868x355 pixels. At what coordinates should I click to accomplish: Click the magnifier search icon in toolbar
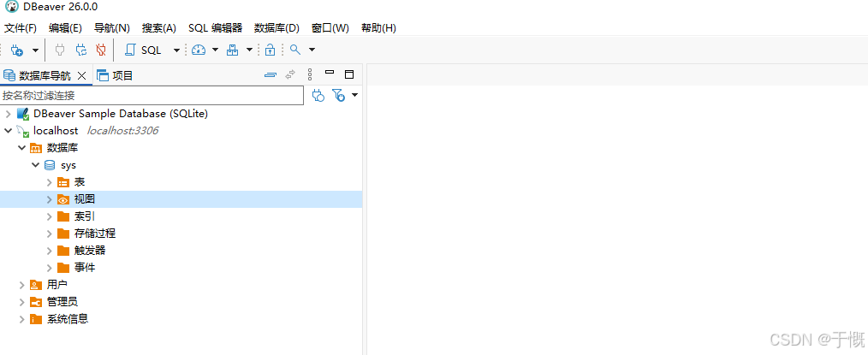pyautogui.click(x=295, y=50)
